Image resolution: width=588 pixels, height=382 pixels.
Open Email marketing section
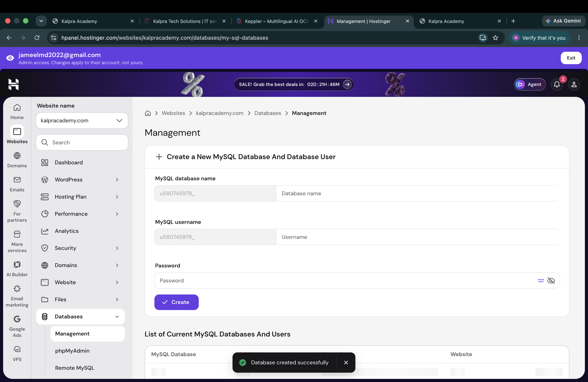tap(17, 296)
